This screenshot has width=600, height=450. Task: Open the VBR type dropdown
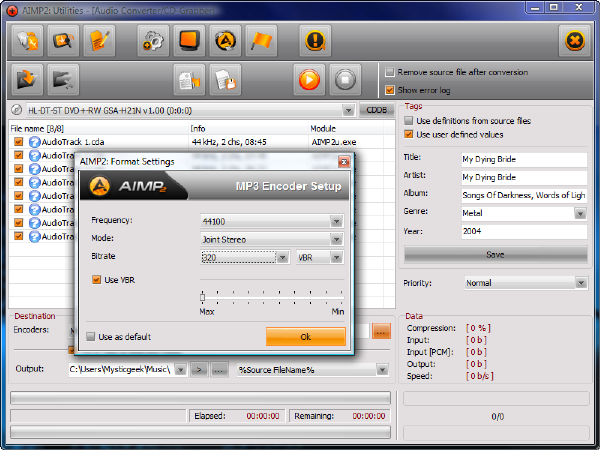336,258
